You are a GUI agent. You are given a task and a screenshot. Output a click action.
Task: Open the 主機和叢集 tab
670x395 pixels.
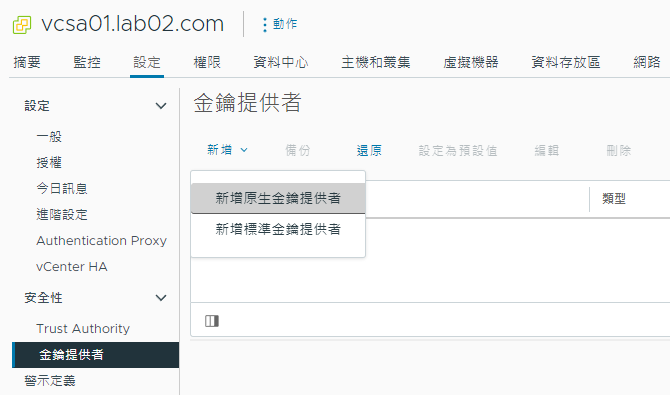click(x=376, y=62)
